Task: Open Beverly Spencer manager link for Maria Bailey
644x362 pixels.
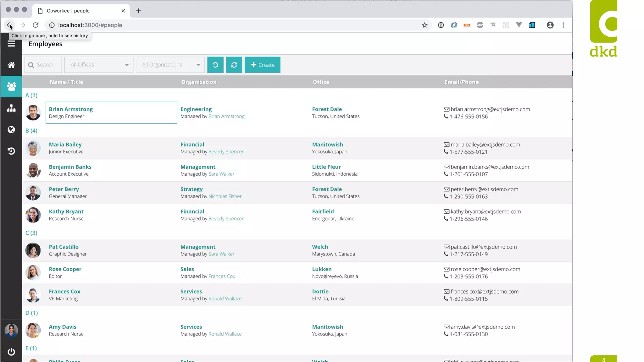Action: [x=226, y=152]
